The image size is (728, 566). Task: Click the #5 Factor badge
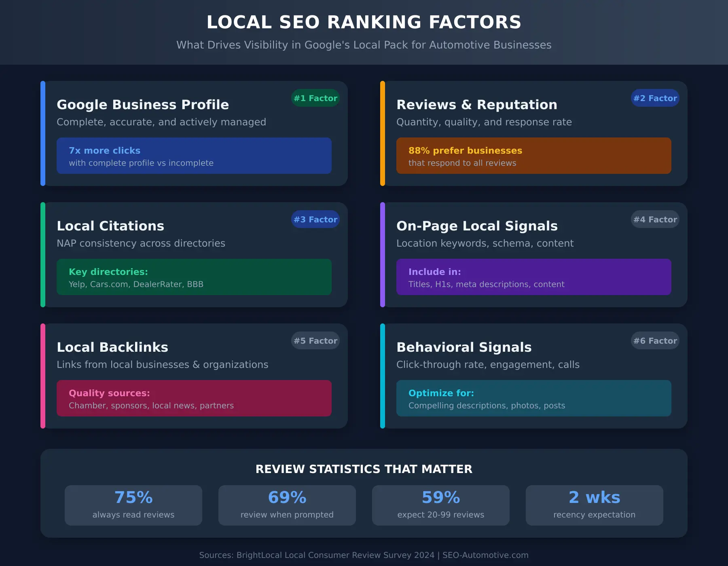click(x=315, y=340)
